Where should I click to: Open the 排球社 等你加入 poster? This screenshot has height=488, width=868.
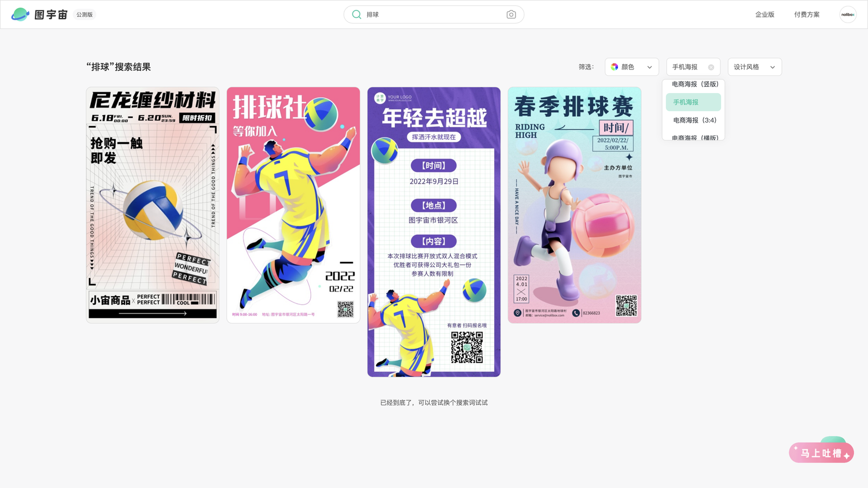293,205
